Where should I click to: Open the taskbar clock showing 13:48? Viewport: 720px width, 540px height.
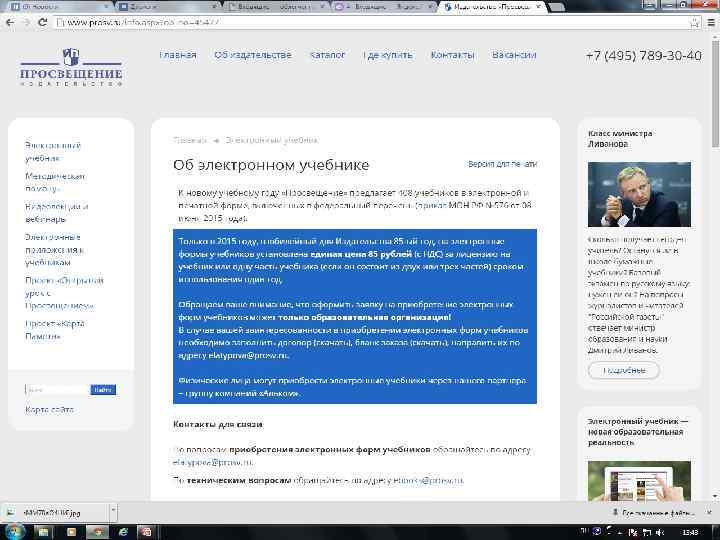[x=690, y=532]
